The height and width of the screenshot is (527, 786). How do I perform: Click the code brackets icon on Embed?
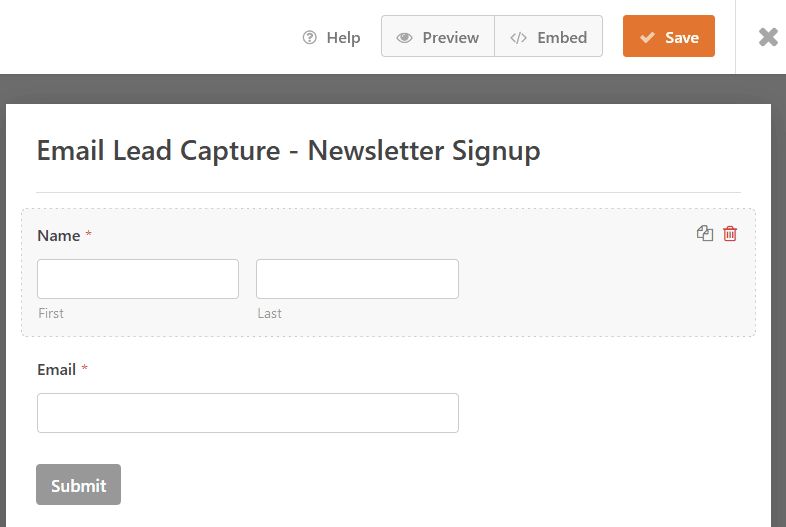pyautogui.click(x=518, y=38)
